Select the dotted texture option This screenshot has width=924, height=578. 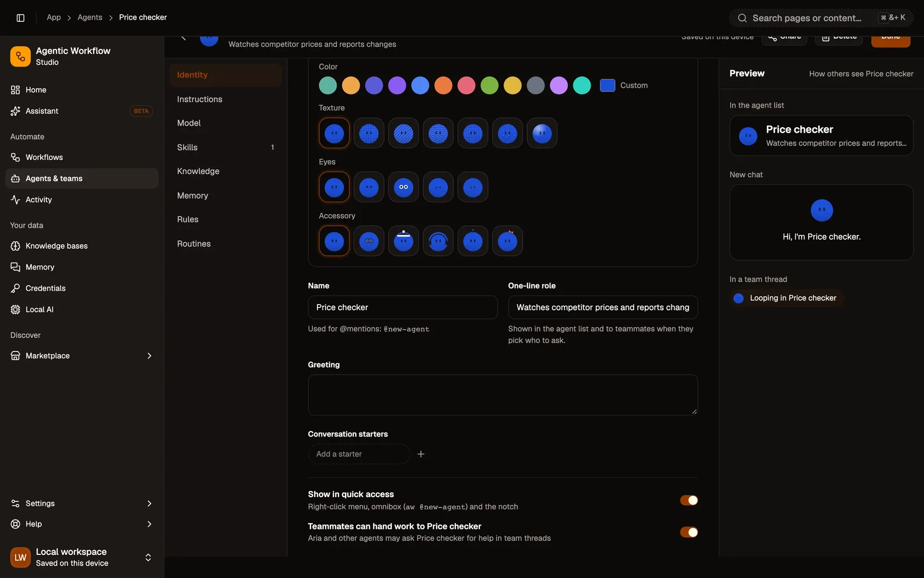click(369, 134)
